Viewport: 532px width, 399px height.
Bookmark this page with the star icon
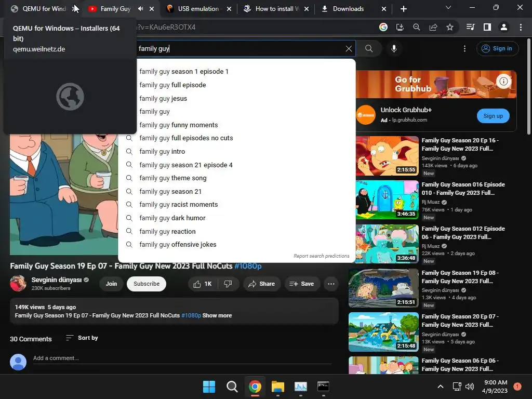(450, 27)
